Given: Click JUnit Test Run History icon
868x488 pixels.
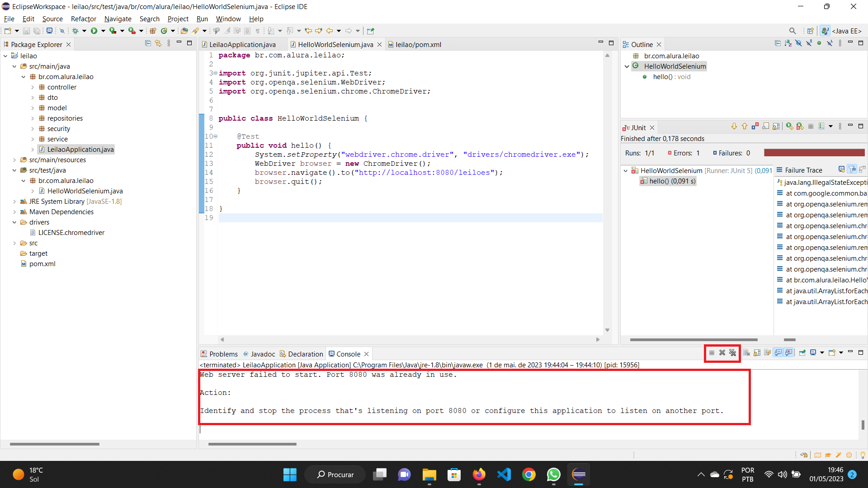Looking at the screenshot, I should pyautogui.click(x=821, y=127).
